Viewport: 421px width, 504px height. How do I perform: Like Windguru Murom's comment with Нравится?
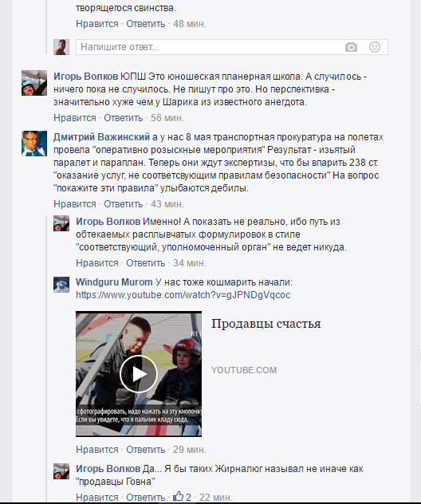tap(97, 449)
